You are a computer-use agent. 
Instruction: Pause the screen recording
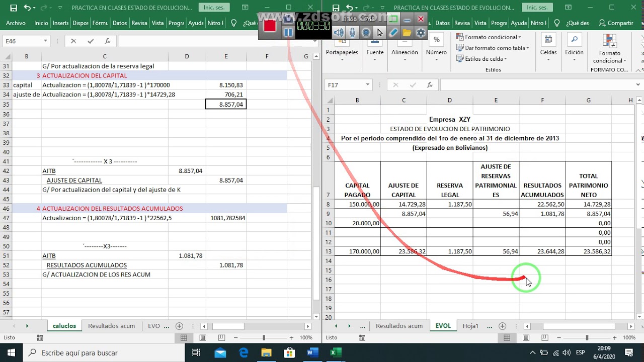[288, 33]
